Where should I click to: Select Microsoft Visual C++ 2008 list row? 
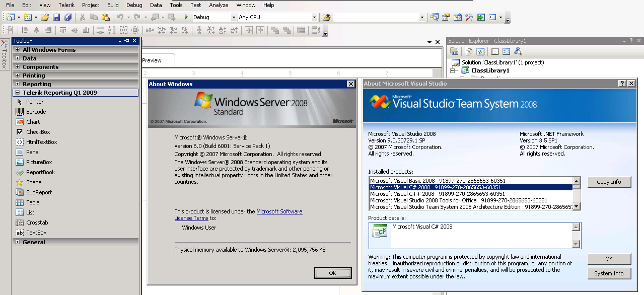click(471, 194)
